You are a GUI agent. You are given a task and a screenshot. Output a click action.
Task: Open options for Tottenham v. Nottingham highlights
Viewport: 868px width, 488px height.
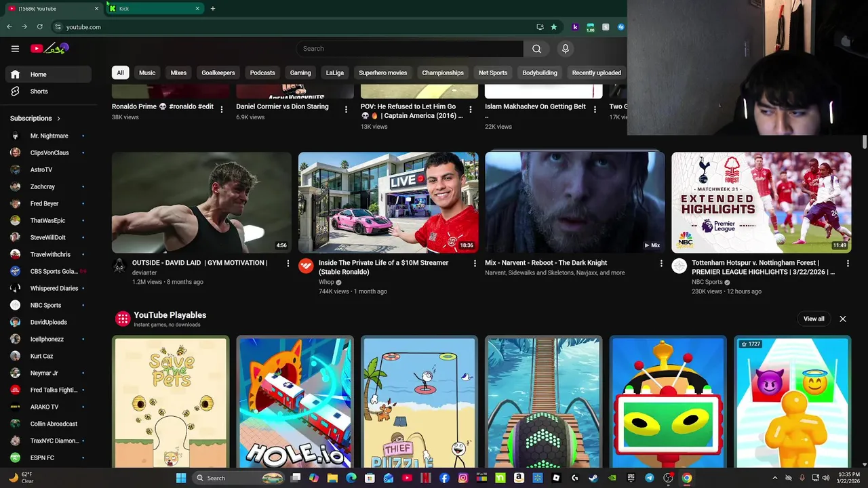(848, 263)
